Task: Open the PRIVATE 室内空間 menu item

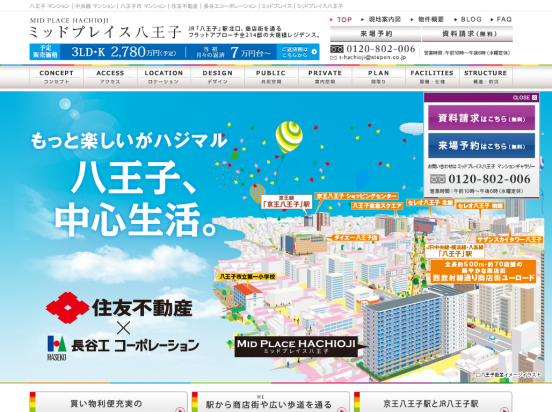Action: 325,77
